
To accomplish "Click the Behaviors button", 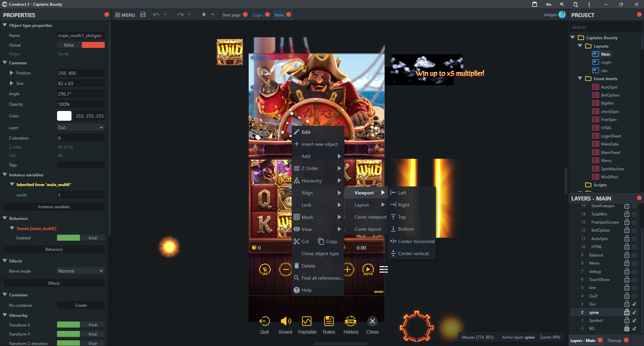I will point(54,249).
